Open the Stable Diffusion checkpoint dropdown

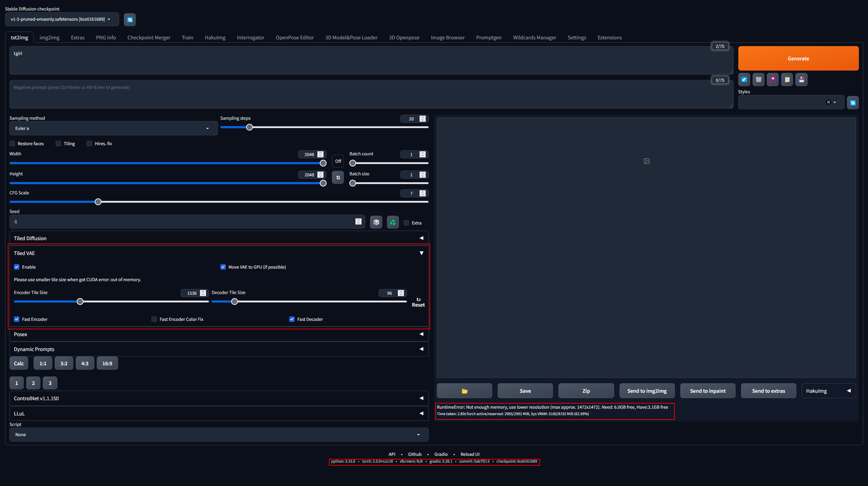[x=62, y=19]
